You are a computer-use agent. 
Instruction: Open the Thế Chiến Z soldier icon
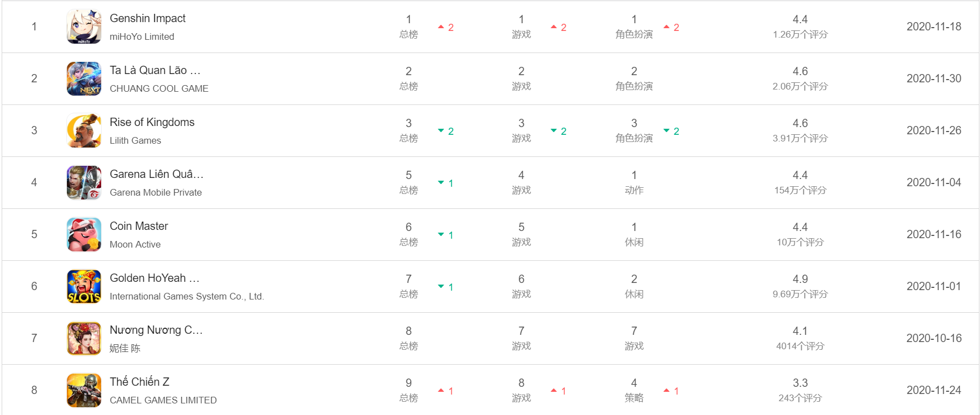pyautogui.click(x=84, y=390)
